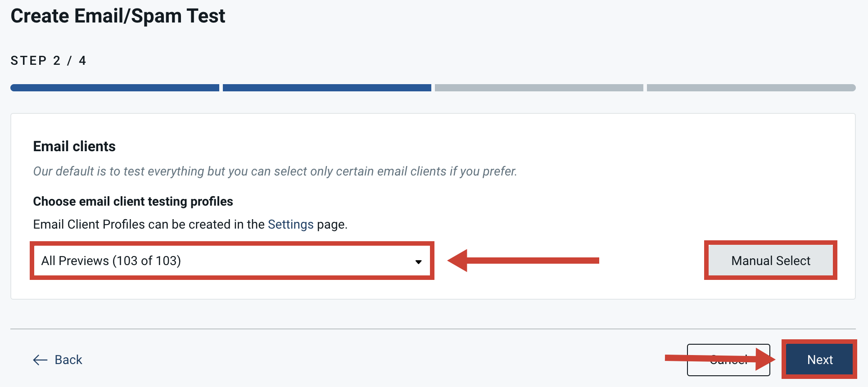This screenshot has height=387, width=868.
Task: Click the third unfilled progress segment
Action: click(x=538, y=88)
